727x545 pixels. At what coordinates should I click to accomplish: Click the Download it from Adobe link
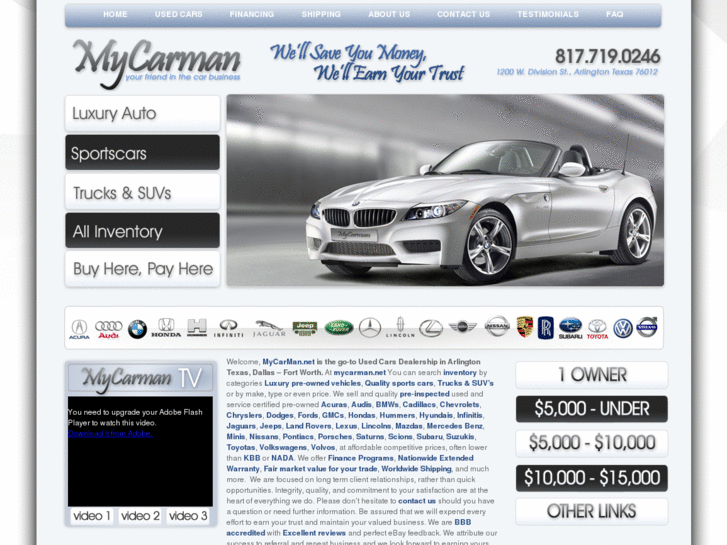pos(110,434)
